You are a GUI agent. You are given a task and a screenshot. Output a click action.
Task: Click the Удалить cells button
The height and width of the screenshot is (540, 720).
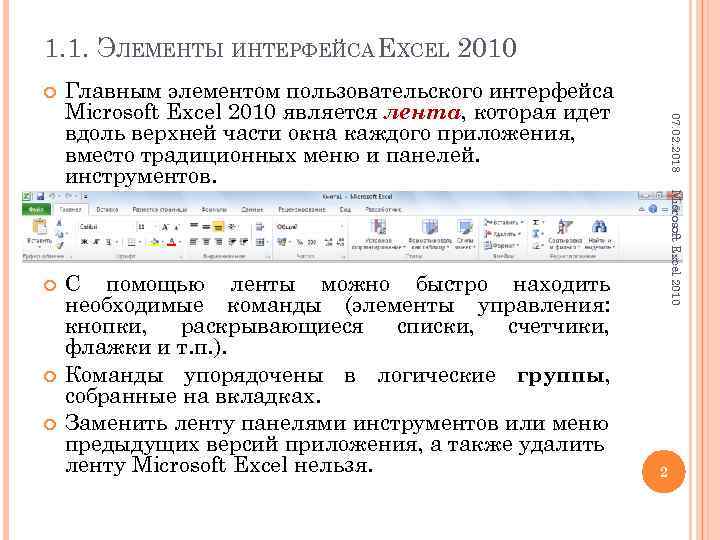(502, 234)
